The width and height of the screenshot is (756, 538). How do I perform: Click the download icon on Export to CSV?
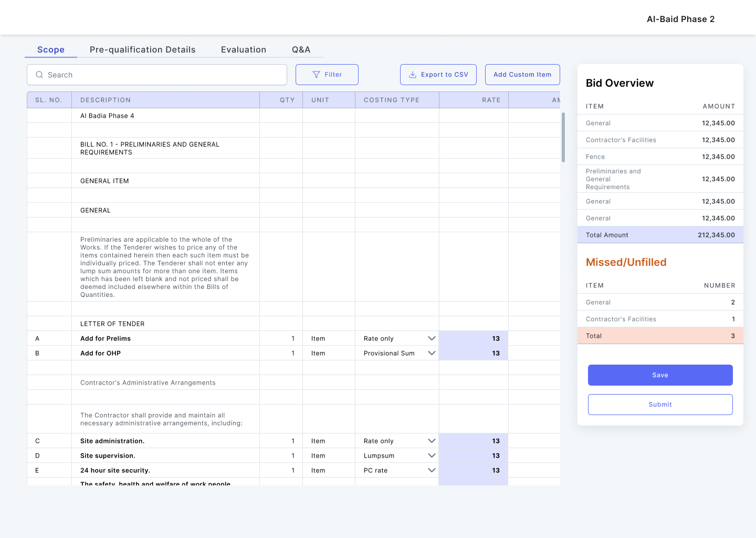(413, 75)
